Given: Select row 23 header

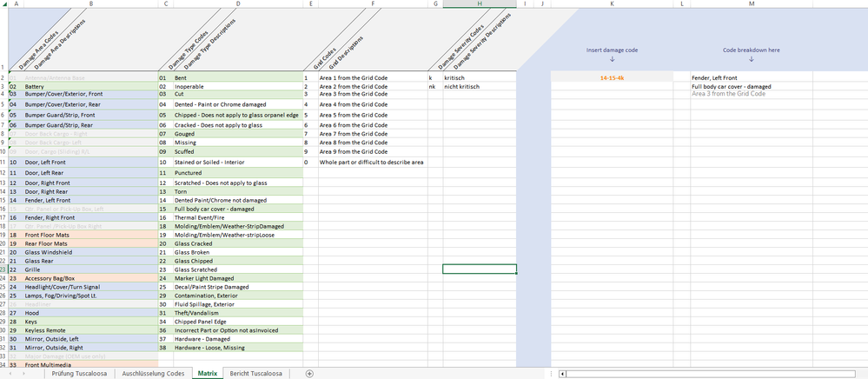Looking at the screenshot, I should (3, 269).
